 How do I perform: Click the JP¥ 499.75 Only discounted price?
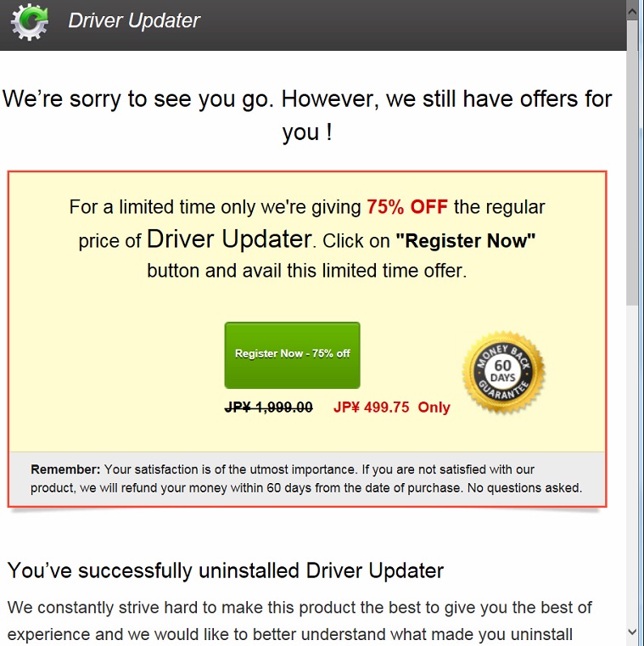coord(392,407)
